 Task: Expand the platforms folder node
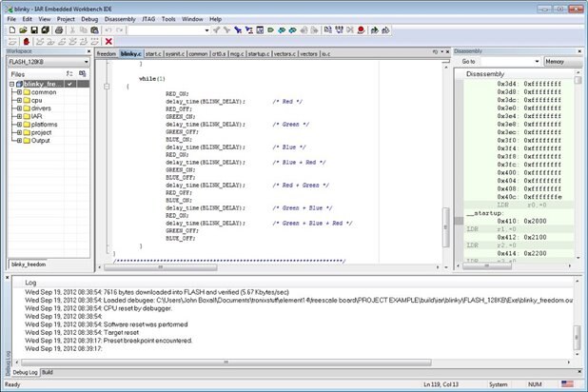(x=19, y=124)
